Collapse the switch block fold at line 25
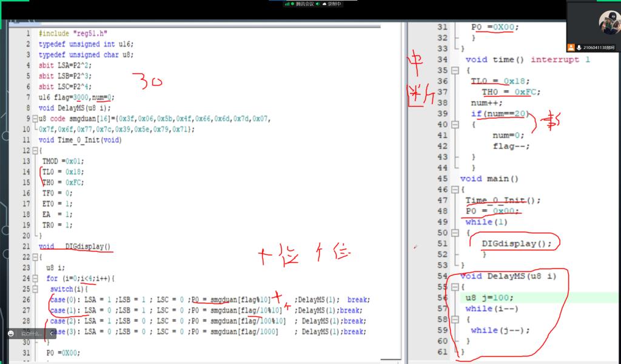The image size is (621, 364). click(35, 289)
